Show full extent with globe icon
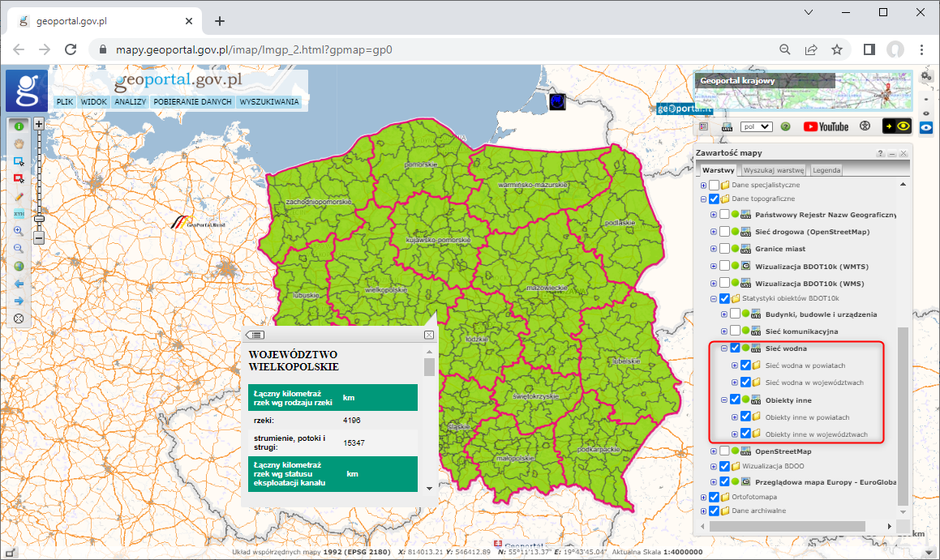The height and width of the screenshot is (560, 940). tap(19, 267)
